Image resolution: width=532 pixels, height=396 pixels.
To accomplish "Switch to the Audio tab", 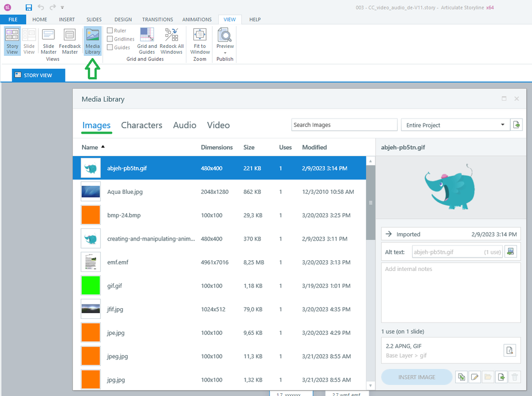I will 184,125.
